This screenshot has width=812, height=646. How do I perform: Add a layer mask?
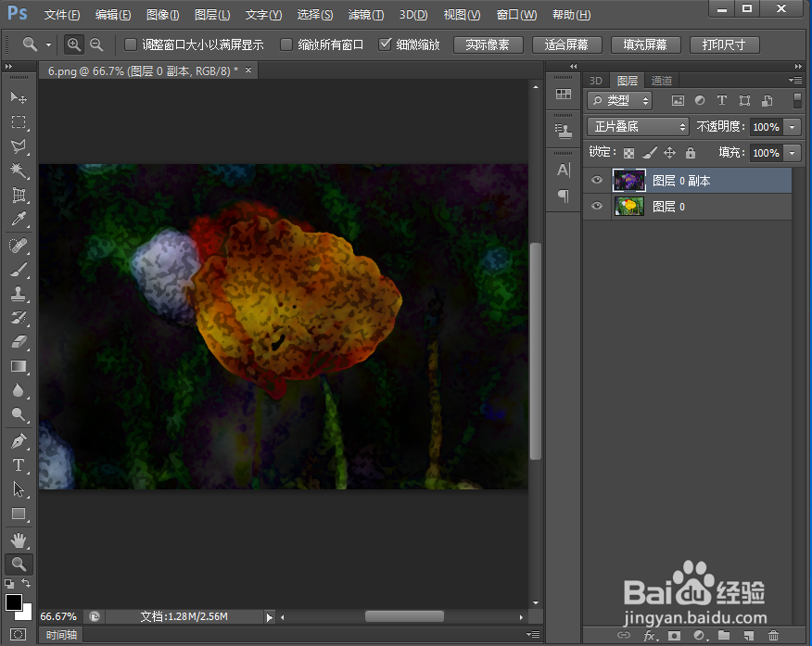pyautogui.click(x=674, y=635)
